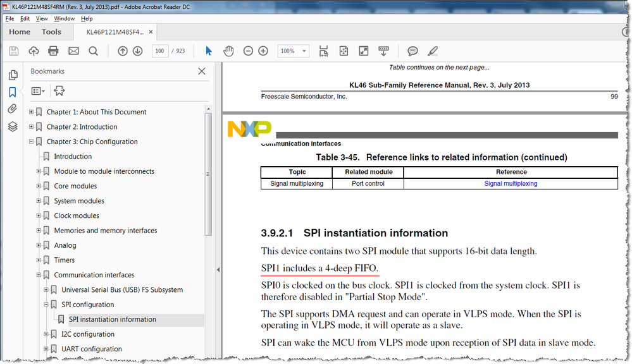Collapse navigation pane via divider arrow
The width and height of the screenshot is (632, 364).
click(218, 270)
